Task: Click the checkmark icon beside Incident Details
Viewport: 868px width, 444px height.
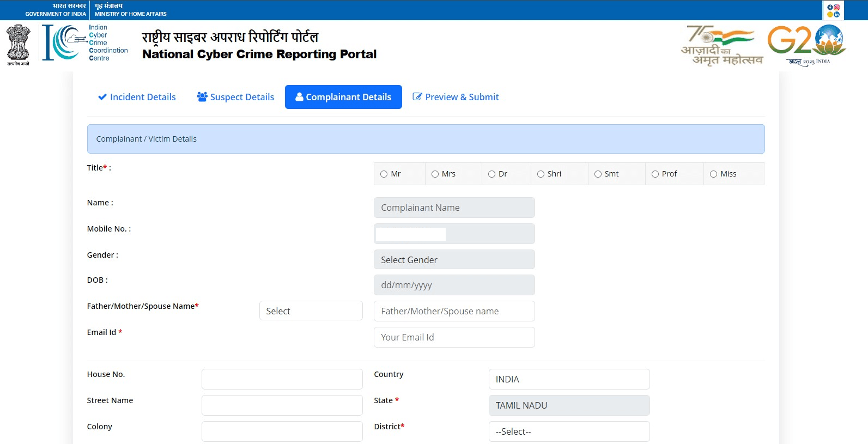Action: 102,97
